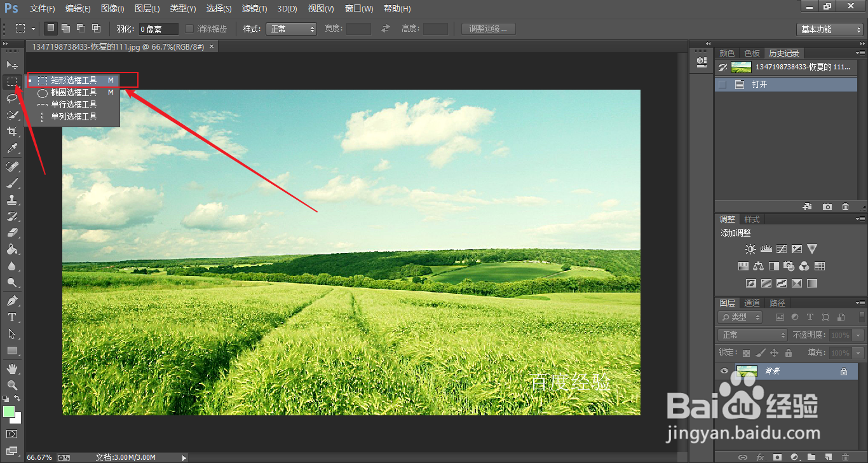This screenshot has height=463, width=868.
Task: Switch to the 颜色 panel tab
Action: (x=727, y=53)
